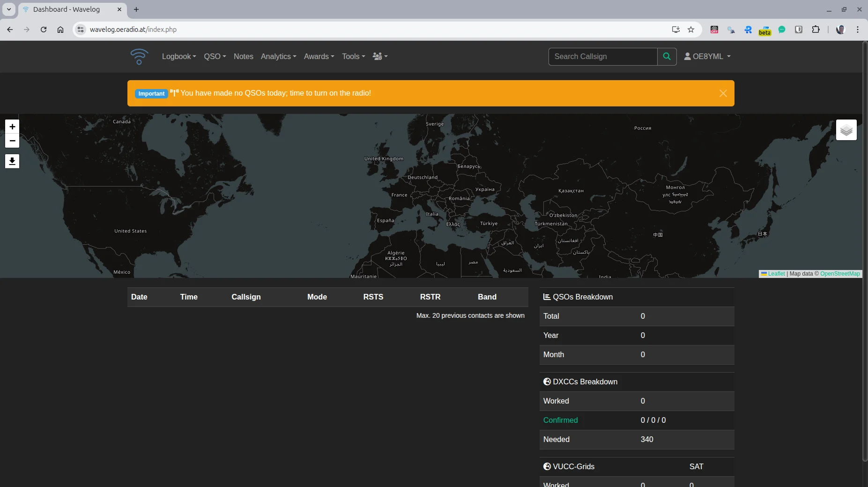This screenshot has height=487, width=868.
Task: Open the QSO dropdown menu
Action: pos(215,56)
